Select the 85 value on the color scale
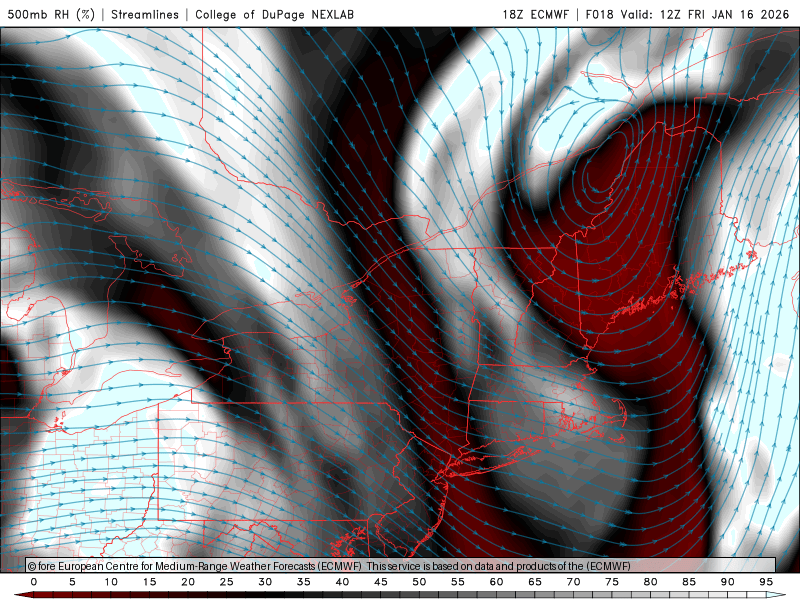The height and width of the screenshot is (600, 800). click(x=689, y=582)
